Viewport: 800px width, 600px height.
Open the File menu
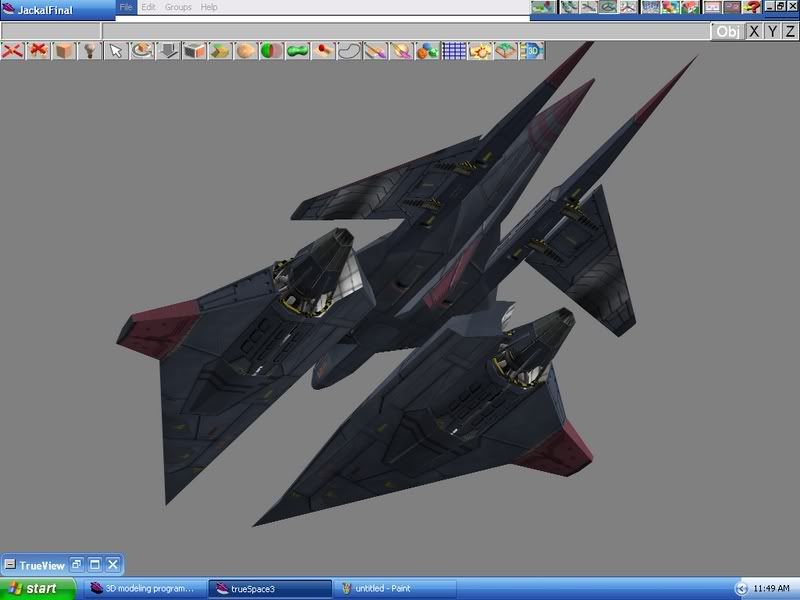[126, 7]
